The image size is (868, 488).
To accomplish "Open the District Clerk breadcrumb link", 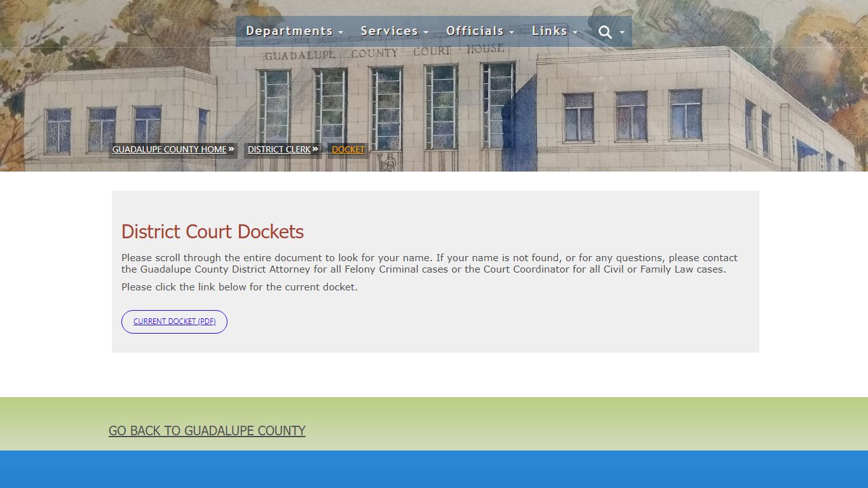I will [x=279, y=149].
